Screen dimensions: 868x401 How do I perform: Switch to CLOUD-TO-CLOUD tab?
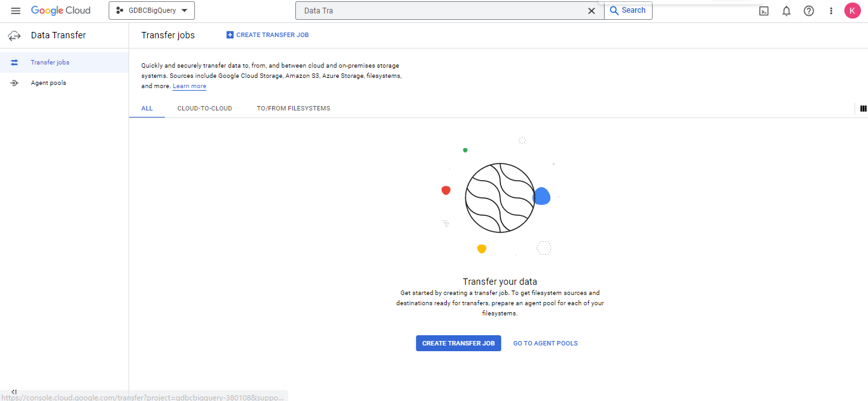pyautogui.click(x=205, y=109)
